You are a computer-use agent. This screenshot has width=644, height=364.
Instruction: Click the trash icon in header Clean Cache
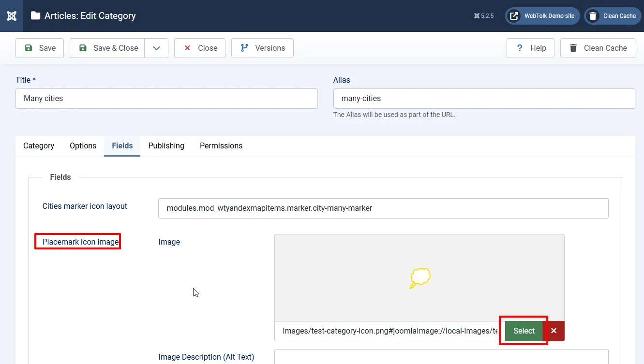point(593,16)
